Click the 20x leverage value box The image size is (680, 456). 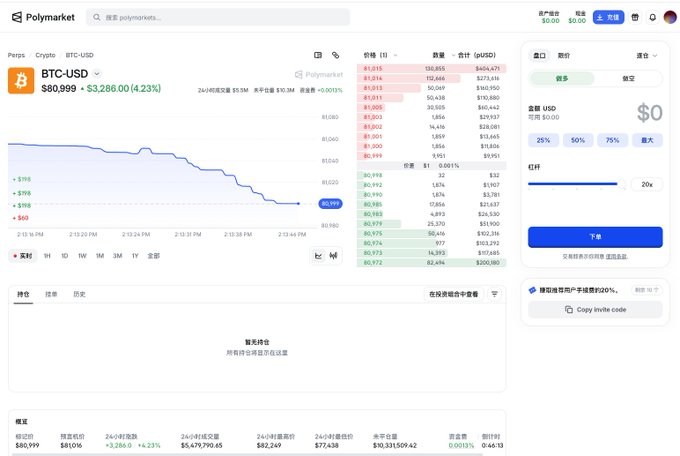click(647, 184)
